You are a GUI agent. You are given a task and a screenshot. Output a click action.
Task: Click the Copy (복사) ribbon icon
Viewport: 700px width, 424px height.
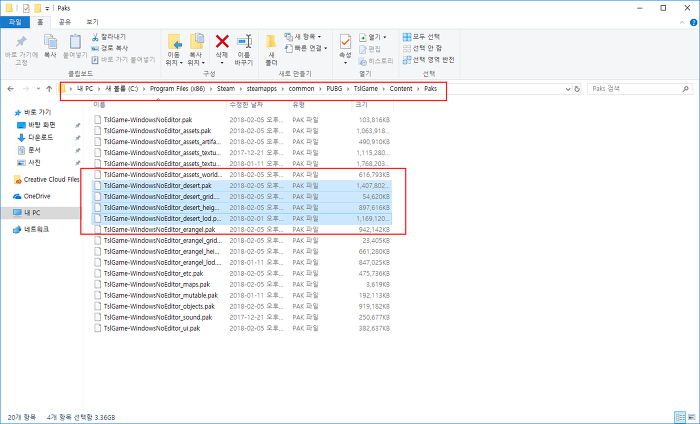tap(50, 42)
